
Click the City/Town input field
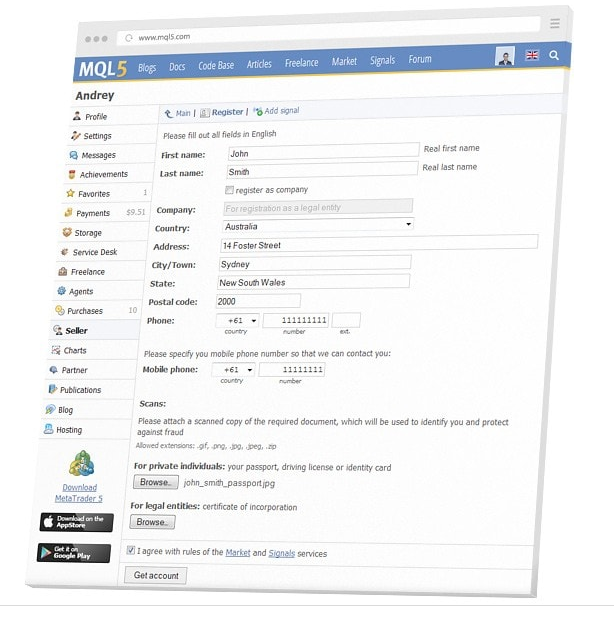(x=315, y=263)
